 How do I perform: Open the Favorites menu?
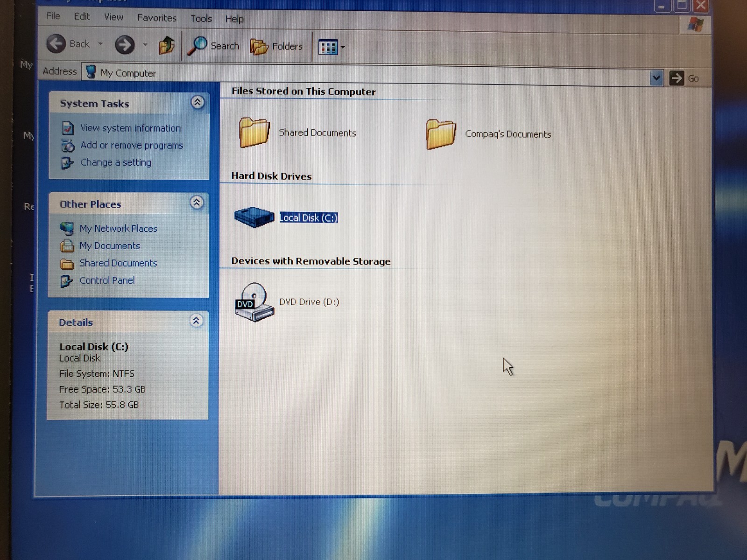[x=157, y=18]
